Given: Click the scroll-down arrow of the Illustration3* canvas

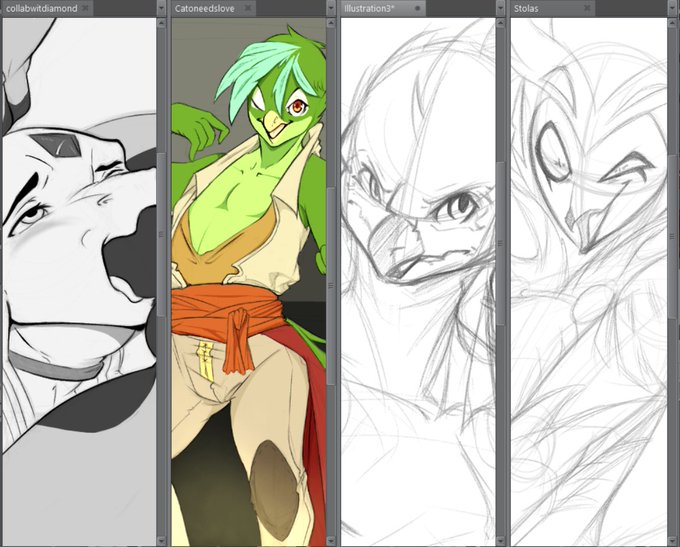Looking at the screenshot, I should 500,541.
